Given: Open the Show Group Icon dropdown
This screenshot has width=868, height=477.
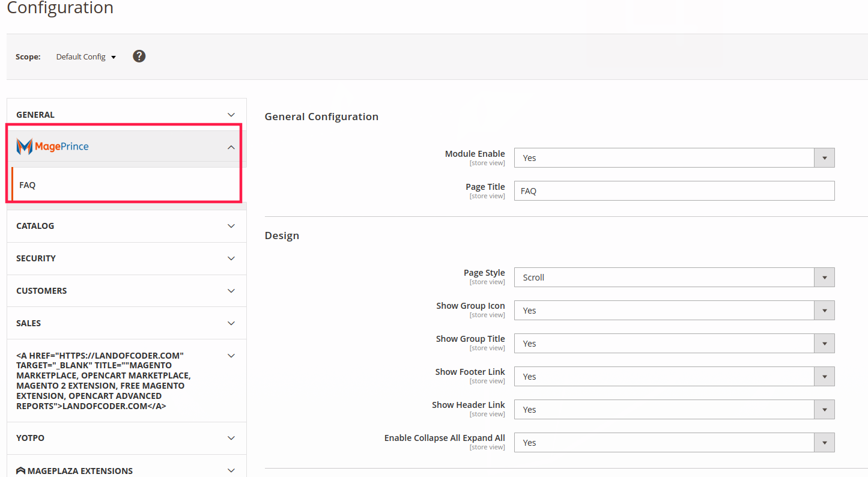Looking at the screenshot, I should click(674, 311).
